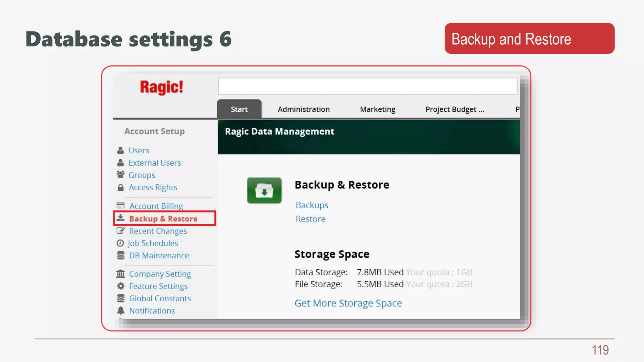The image size is (644, 362).
Task: View Recent Changes
Action: pos(158,231)
